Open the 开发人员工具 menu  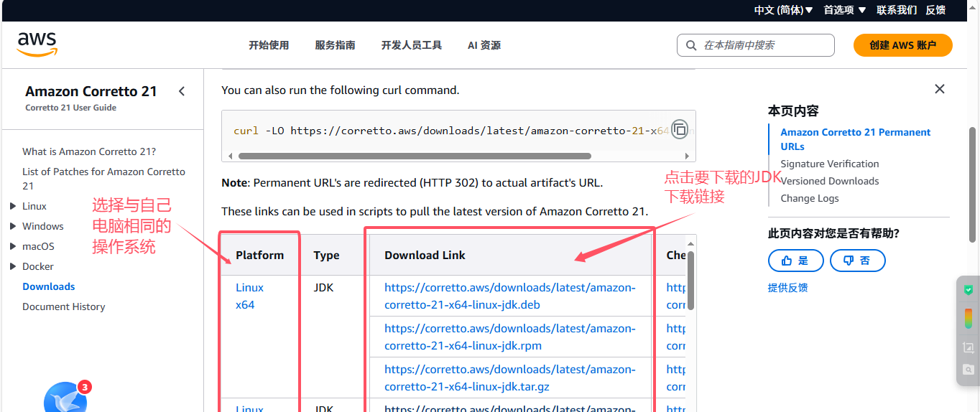point(411,45)
